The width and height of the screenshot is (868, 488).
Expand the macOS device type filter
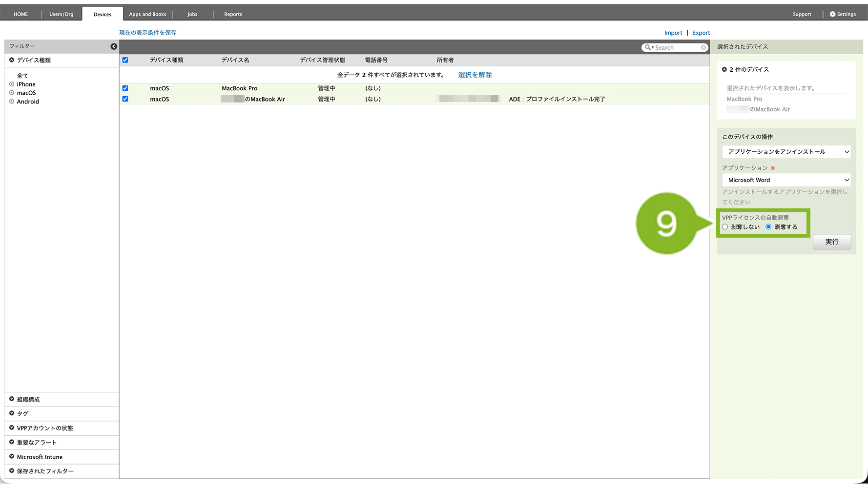click(x=12, y=93)
